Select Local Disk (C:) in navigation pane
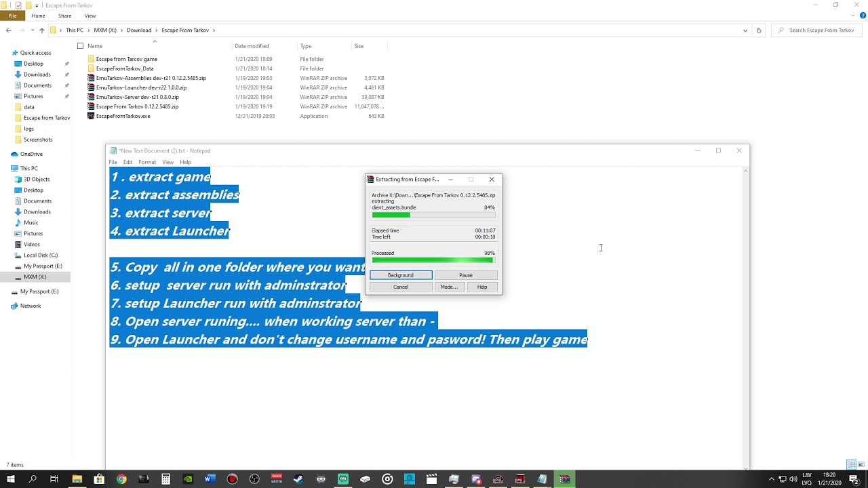The width and height of the screenshot is (868, 488). tap(41, 255)
